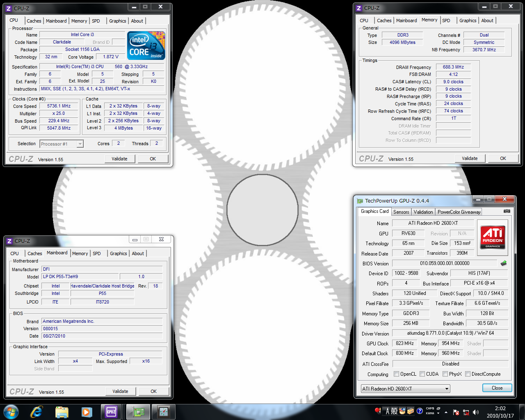Take a GPU-Z screenshot with the camera icon
The height and width of the screenshot is (420, 525).
[507, 211]
